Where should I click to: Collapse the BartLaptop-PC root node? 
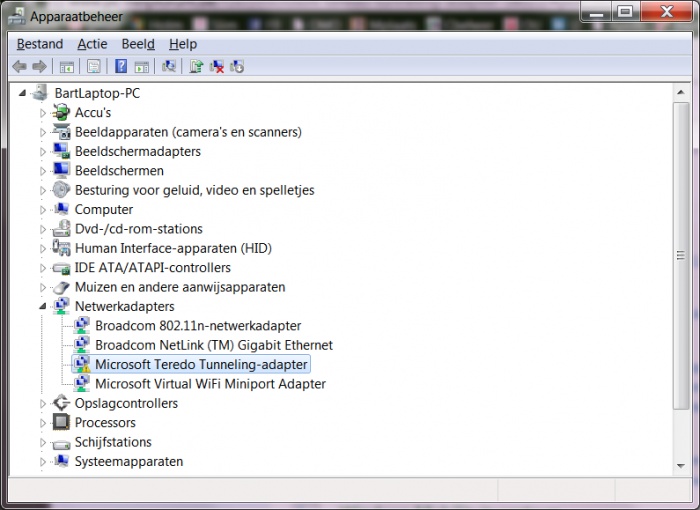point(22,93)
